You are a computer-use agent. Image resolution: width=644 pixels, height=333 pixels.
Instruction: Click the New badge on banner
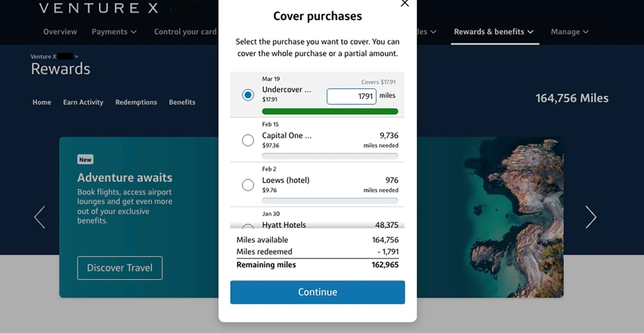tap(85, 160)
